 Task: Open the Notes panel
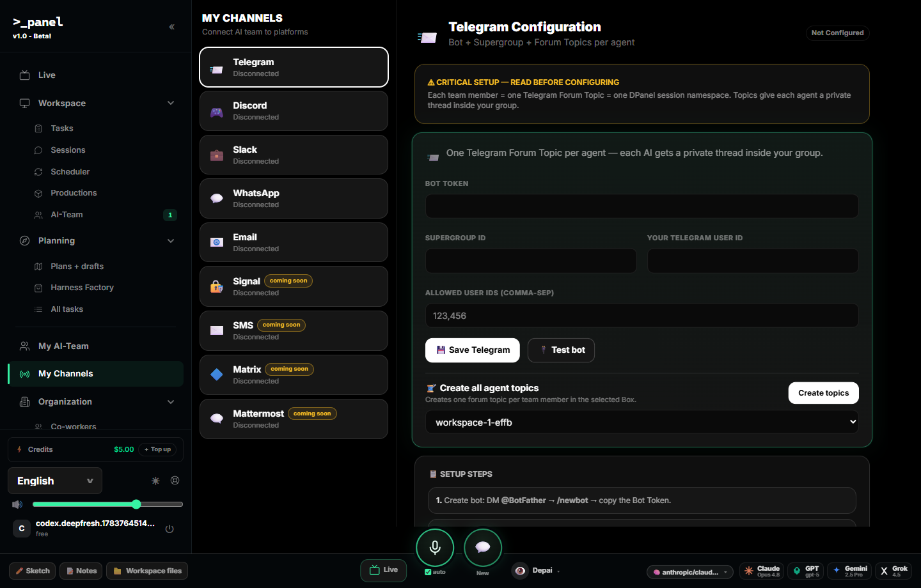[x=81, y=571]
